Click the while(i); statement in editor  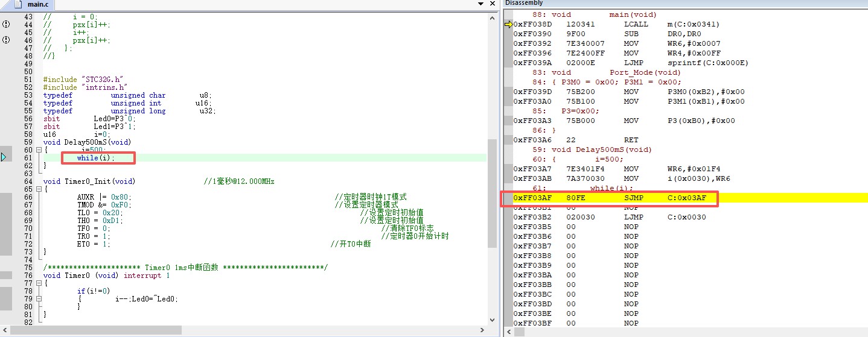click(95, 157)
